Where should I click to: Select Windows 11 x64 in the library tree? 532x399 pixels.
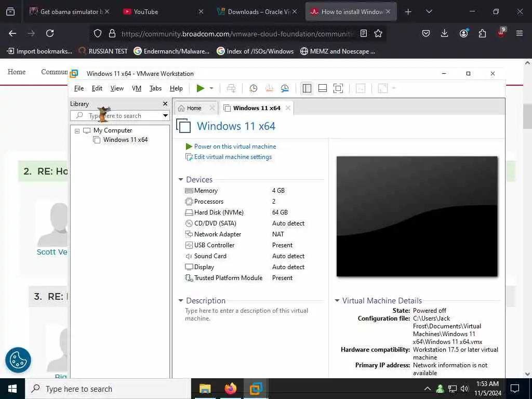click(126, 140)
